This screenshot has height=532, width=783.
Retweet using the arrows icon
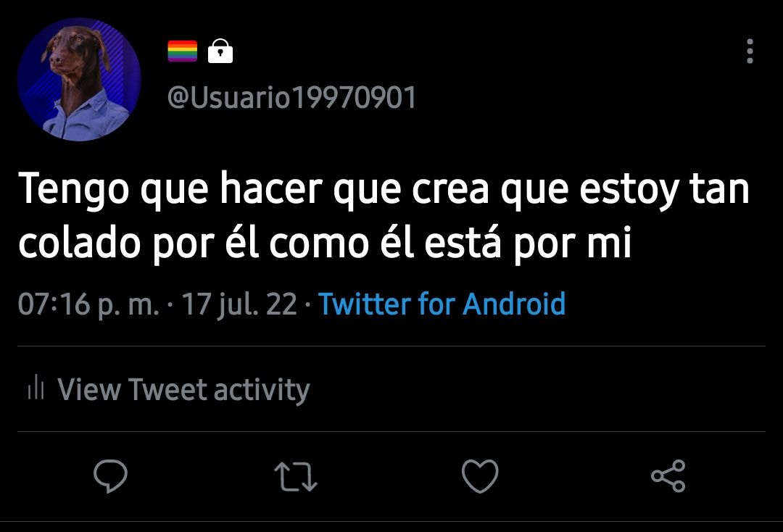point(296,477)
